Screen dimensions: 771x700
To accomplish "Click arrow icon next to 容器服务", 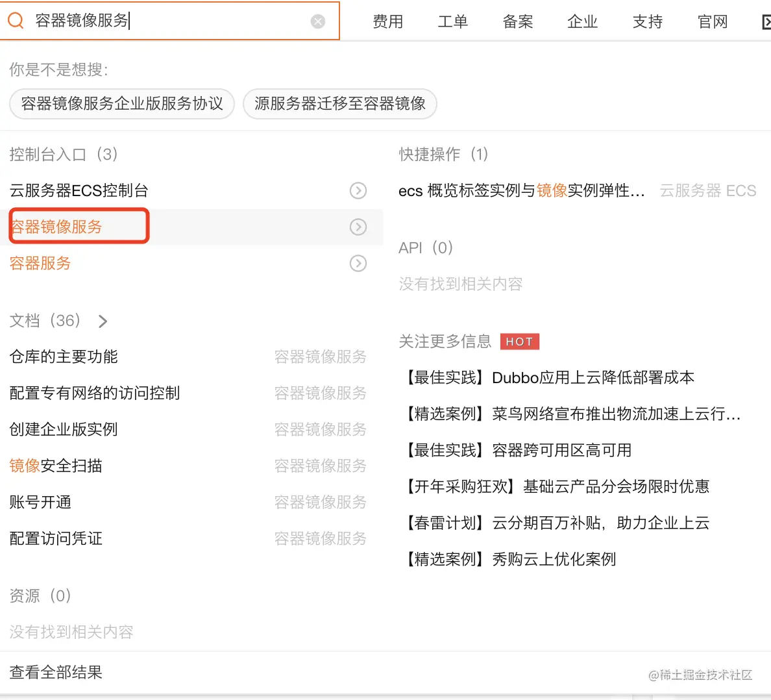I will coord(358,263).
